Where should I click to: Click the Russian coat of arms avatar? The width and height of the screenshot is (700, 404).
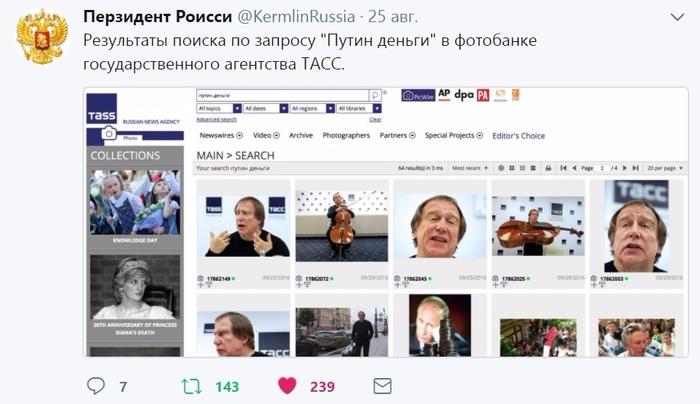point(42,37)
